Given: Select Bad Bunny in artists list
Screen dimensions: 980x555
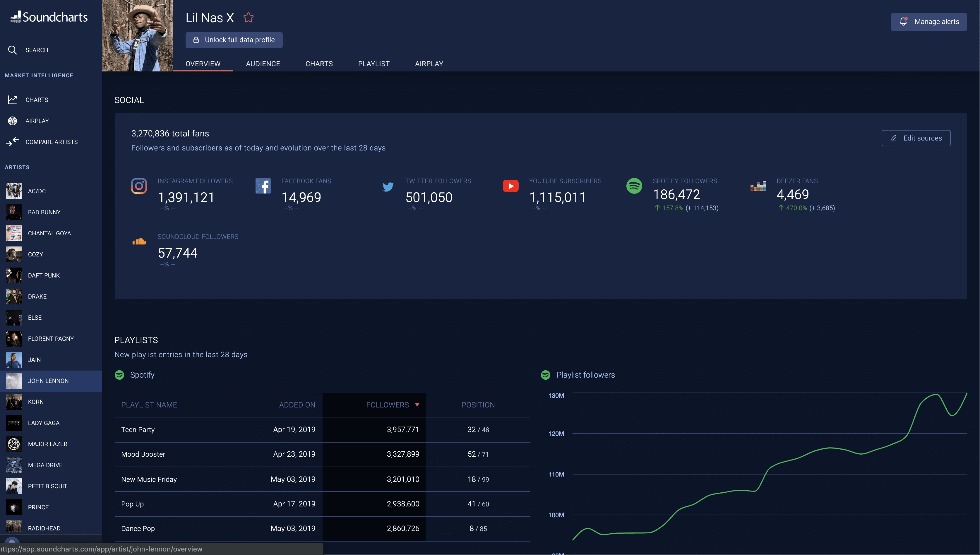Looking at the screenshot, I should (x=51, y=212).
